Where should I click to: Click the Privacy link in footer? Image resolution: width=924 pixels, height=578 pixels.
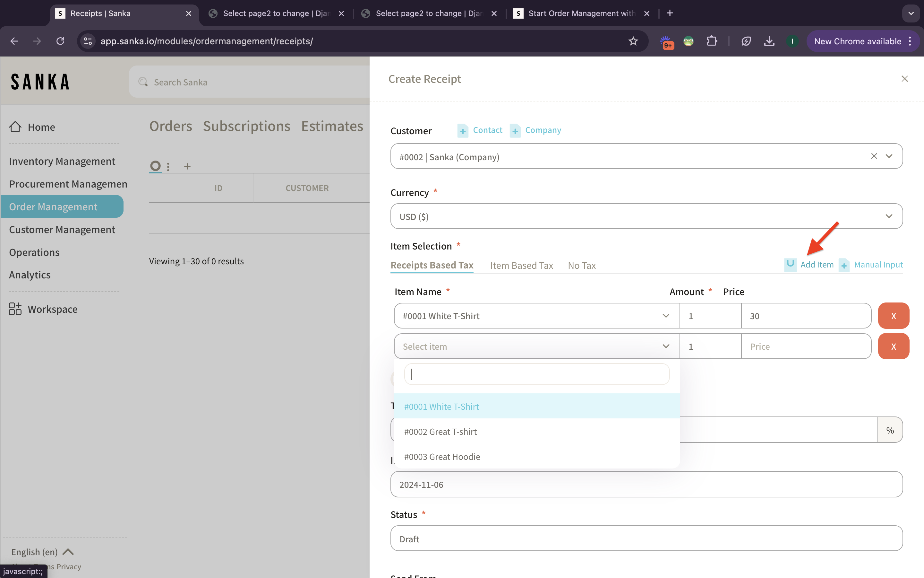pyautogui.click(x=69, y=566)
